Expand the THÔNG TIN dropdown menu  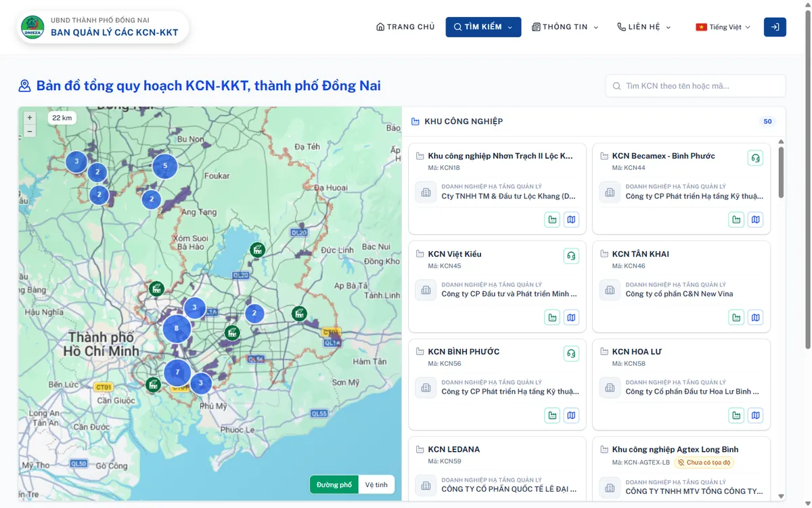pos(565,27)
